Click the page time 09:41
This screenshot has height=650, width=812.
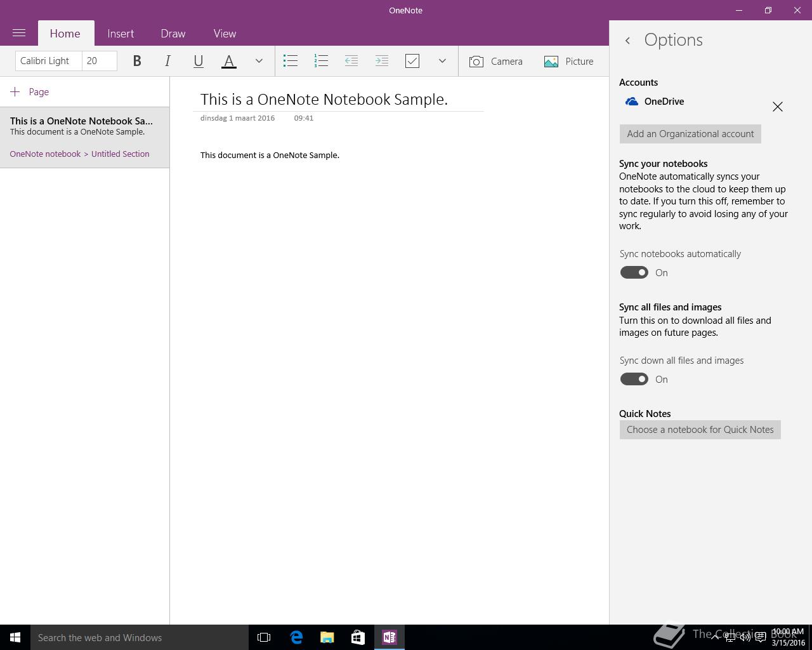[304, 118]
